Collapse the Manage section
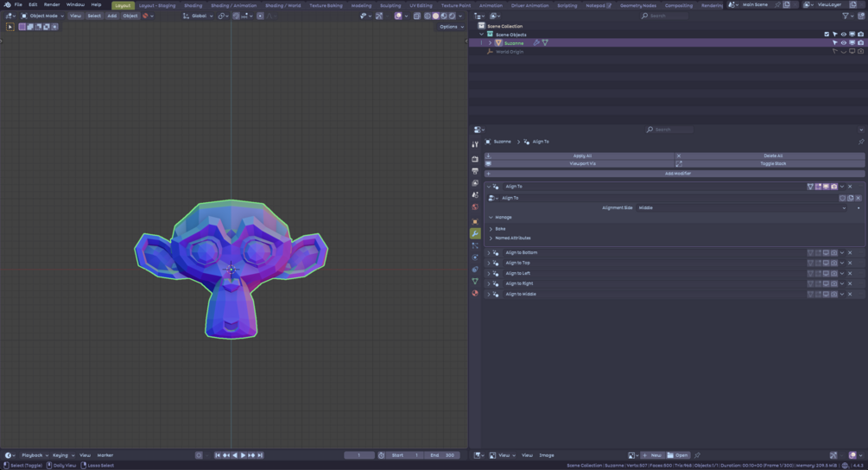 tap(491, 218)
